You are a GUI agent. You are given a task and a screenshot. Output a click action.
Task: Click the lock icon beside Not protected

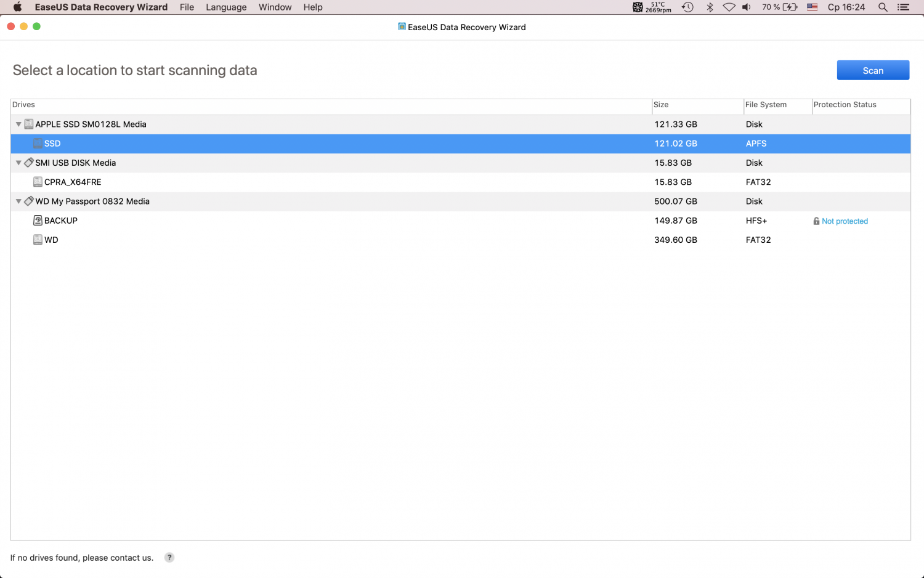pyautogui.click(x=816, y=221)
